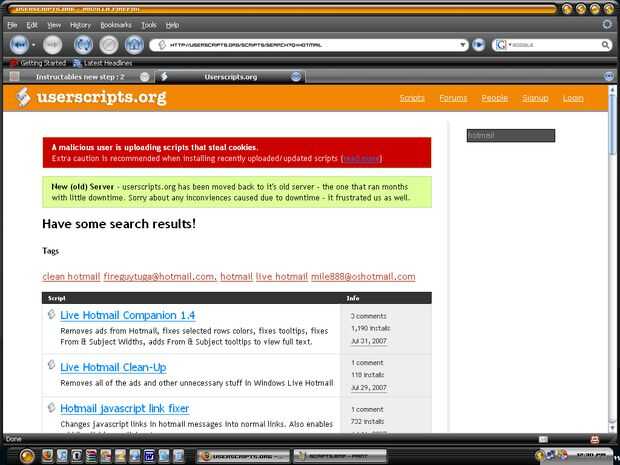The width and height of the screenshot is (620, 465).
Task: Open the View menu
Action: coord(54,25)
